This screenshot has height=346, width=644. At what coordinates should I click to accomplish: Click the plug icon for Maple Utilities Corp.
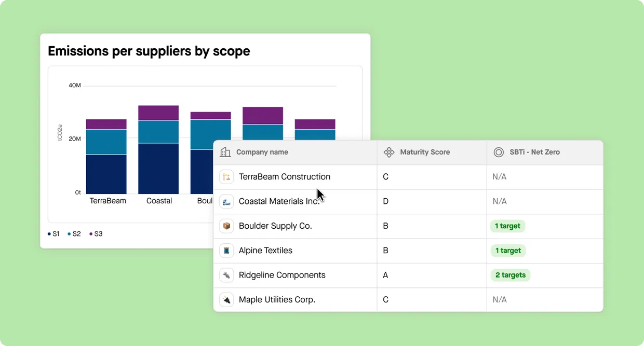pyautogui.click(x=226, y=299)
